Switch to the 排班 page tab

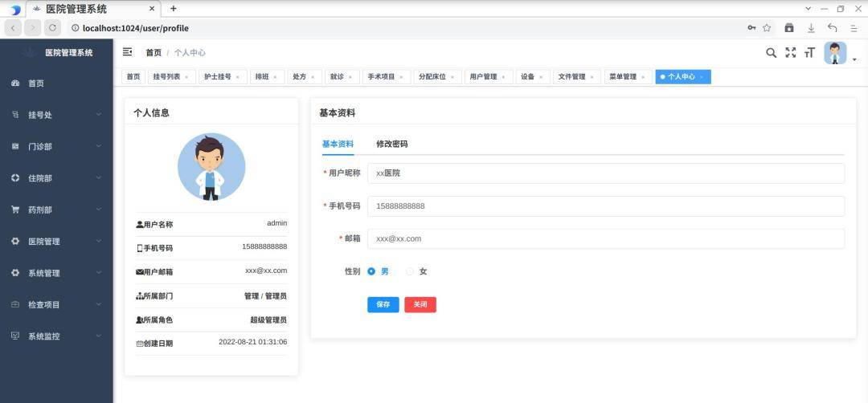[267, 77]
